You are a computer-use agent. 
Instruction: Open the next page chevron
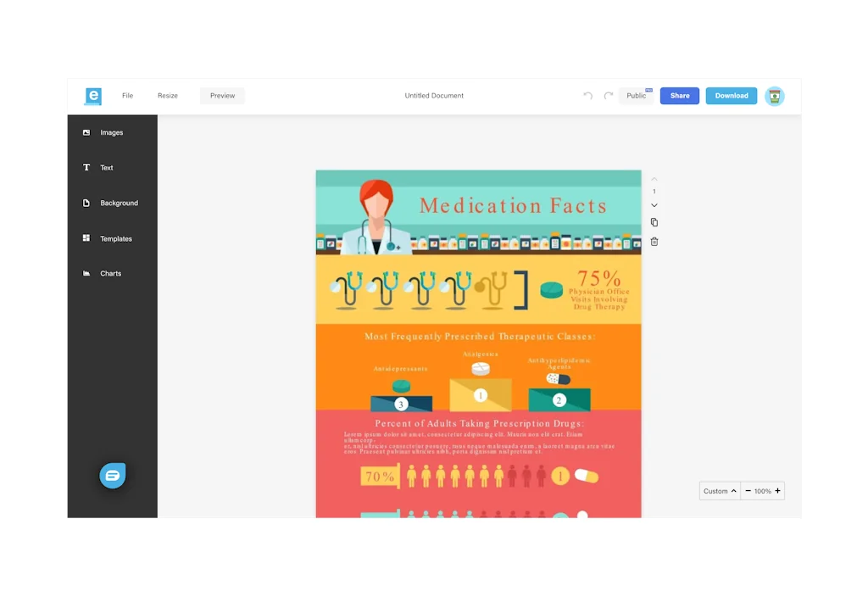(x=654, y=204)
